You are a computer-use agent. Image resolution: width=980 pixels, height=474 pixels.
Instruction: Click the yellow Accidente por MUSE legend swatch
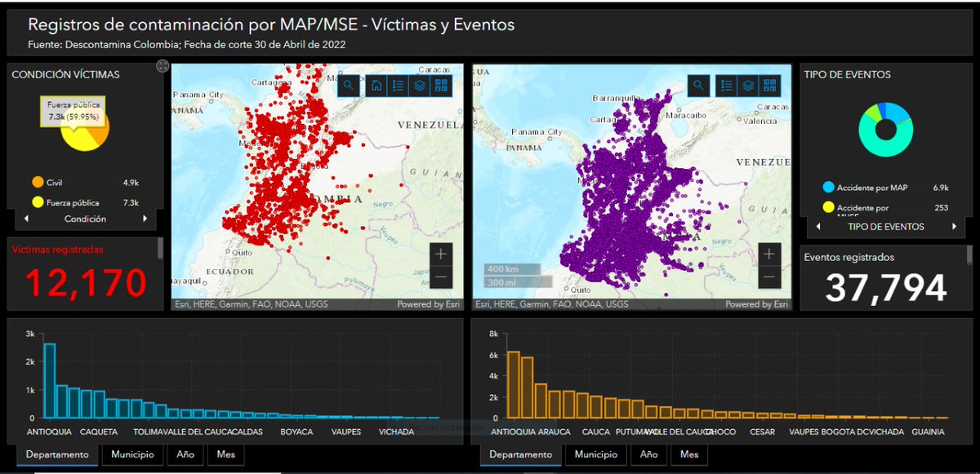tap(828, 207)
